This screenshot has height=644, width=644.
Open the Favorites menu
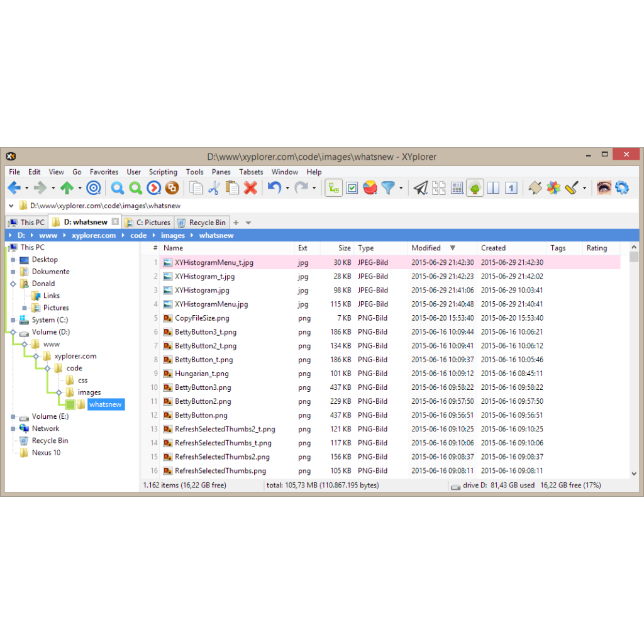pyautogui.click(x=104, y=172)
